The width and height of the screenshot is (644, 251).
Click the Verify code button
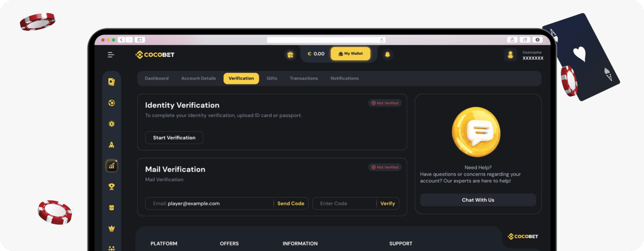388,203
